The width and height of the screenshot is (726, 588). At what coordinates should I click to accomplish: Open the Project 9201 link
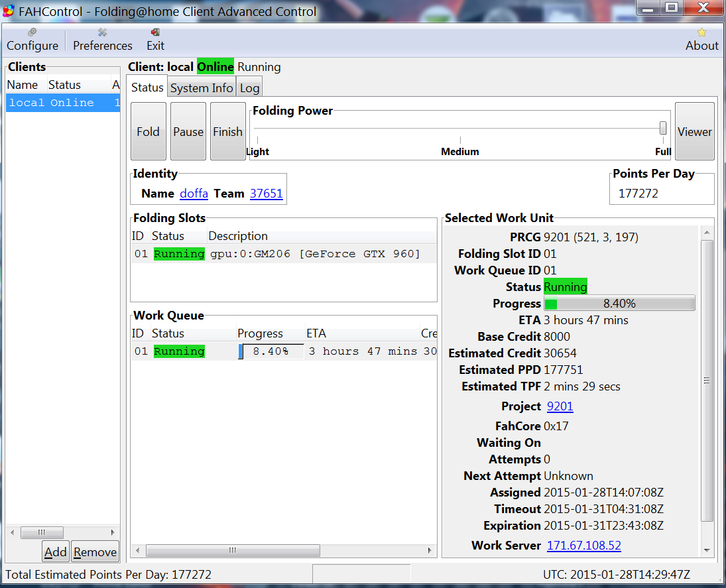(x=560, y=406)
